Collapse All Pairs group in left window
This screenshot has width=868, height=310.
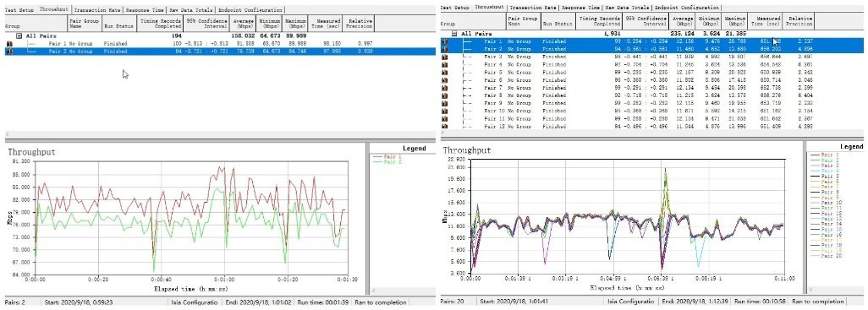click(x=19, y=35)
